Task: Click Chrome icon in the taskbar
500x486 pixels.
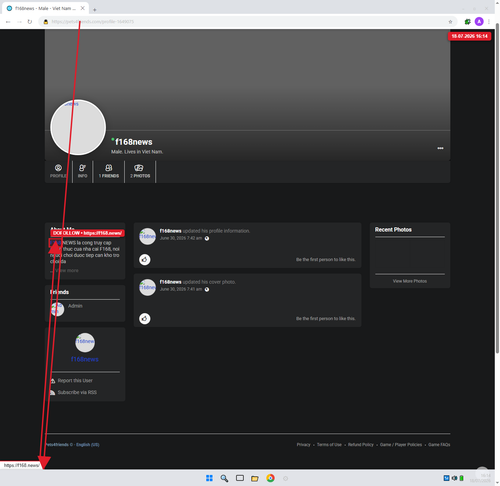Action: coord(270,478)
